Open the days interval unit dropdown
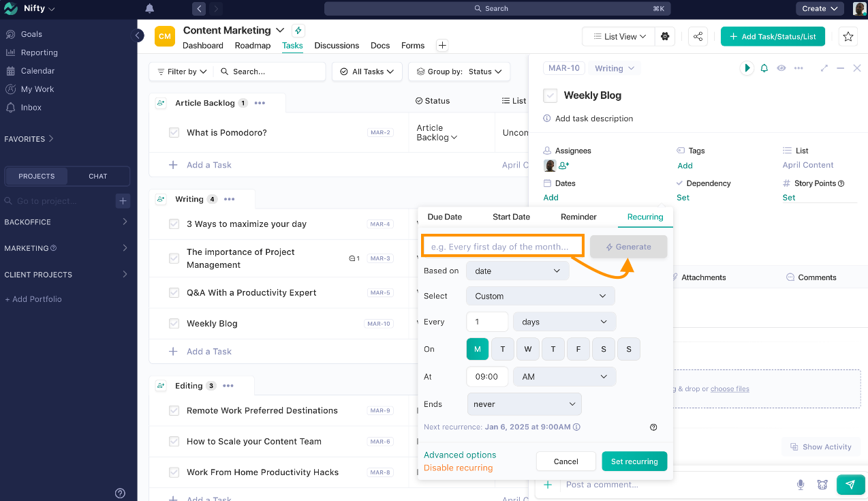Image resolution: width=868 pixels, height=501 pixels. click(x=565, y=322)
